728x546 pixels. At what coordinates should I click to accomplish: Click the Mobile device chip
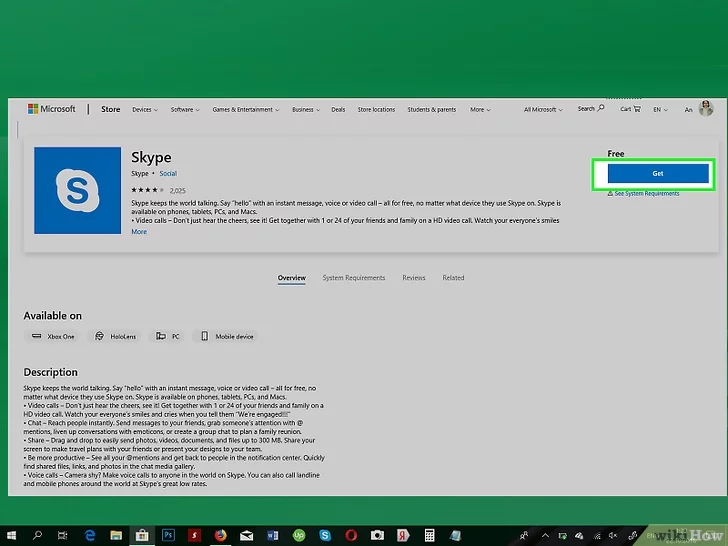pos(227,336)
